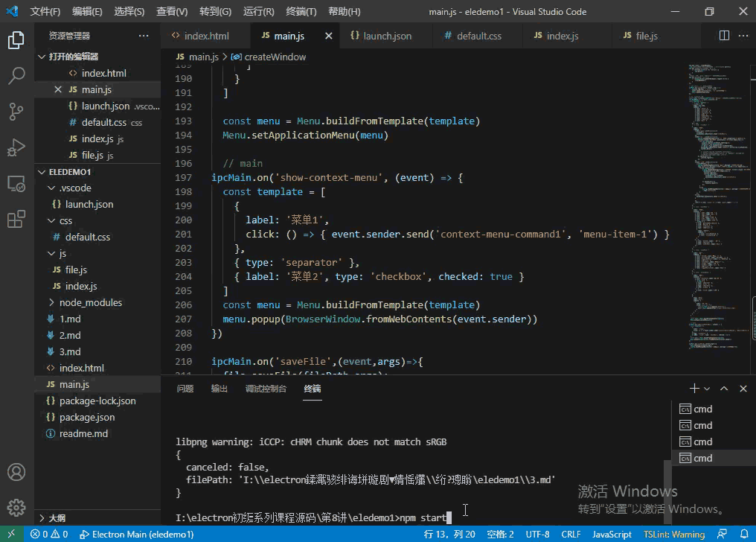Image resolution: width=756 pixels, height=542 pixels.
Task: Switch to the 输出 panel tab
Action: 220,389
